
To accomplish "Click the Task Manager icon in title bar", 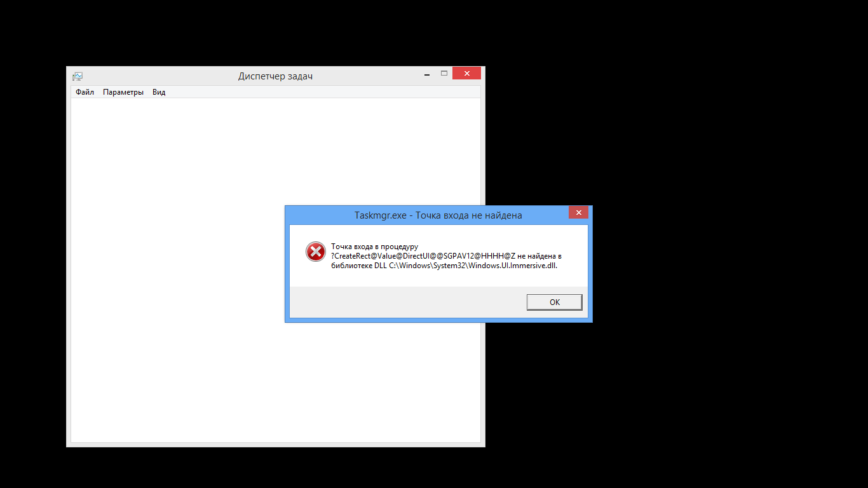I will click(78, 76).
